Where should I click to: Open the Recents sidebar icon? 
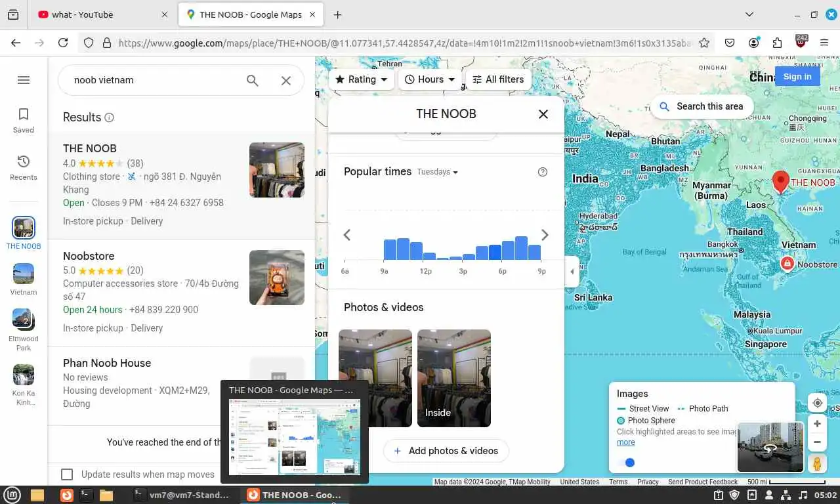(24, 168)
